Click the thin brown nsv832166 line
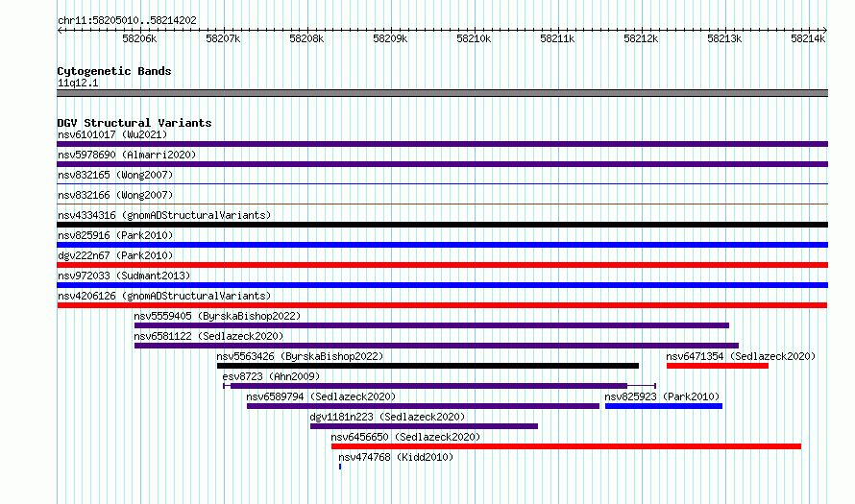Screen dimensions: 855x504 point(442,204)
